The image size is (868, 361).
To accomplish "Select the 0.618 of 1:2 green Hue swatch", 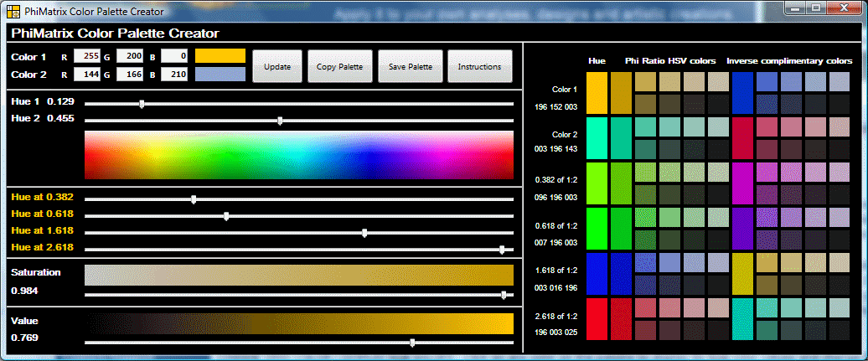I will tap(597, 229).
